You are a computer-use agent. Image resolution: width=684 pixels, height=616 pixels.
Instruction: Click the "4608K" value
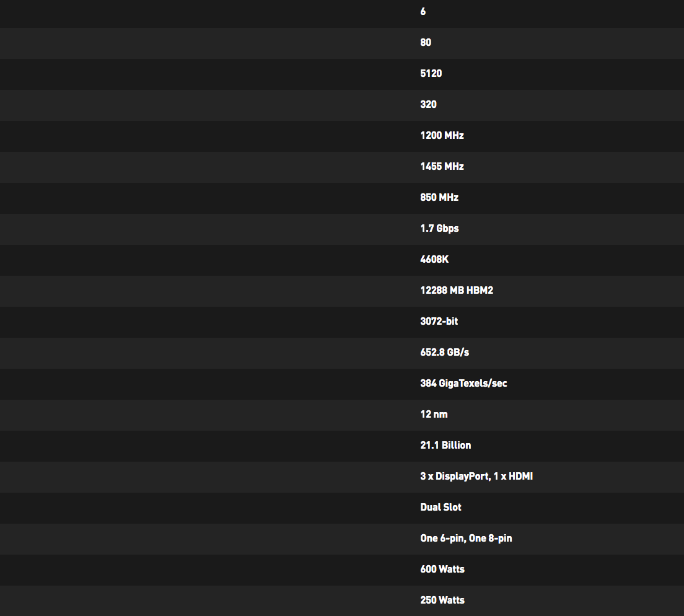pyautogui.click(x=434, y=260)
